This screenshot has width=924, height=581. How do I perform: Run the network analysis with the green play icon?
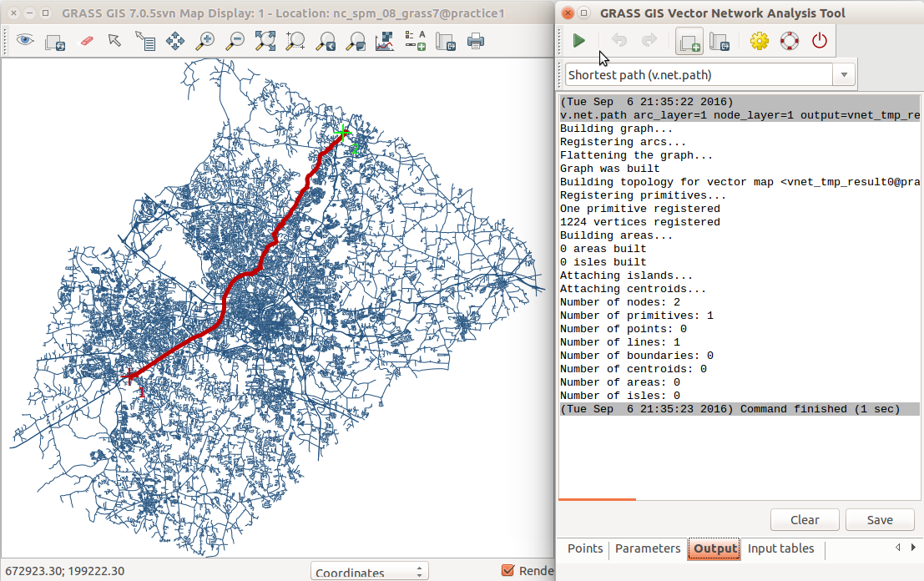click(578, 40)
